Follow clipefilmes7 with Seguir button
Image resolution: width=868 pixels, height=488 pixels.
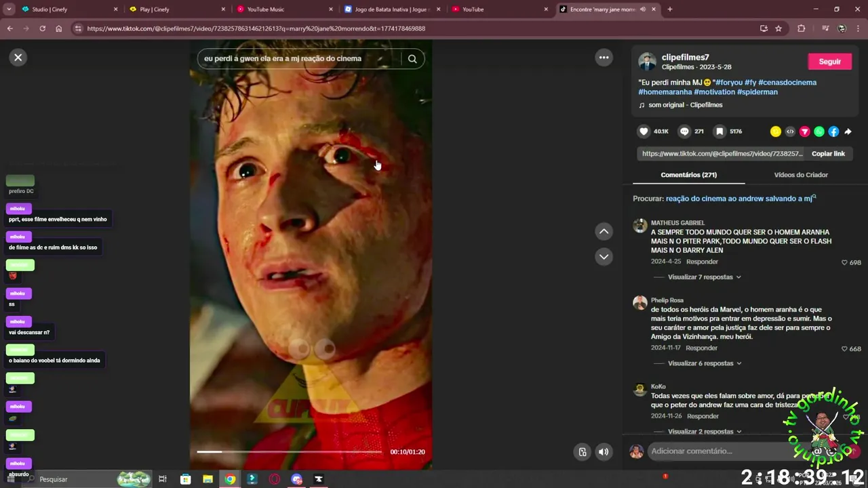click(829, 62)
